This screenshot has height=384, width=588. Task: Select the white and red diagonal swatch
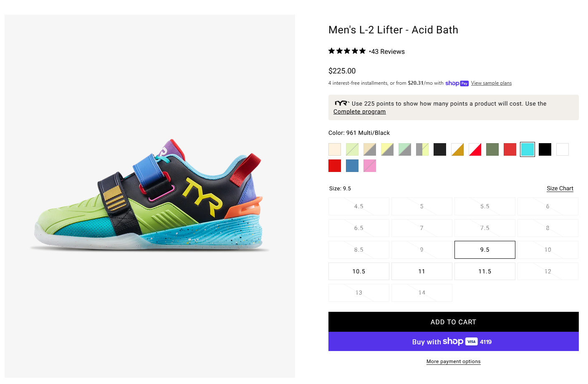pos(475,149)
